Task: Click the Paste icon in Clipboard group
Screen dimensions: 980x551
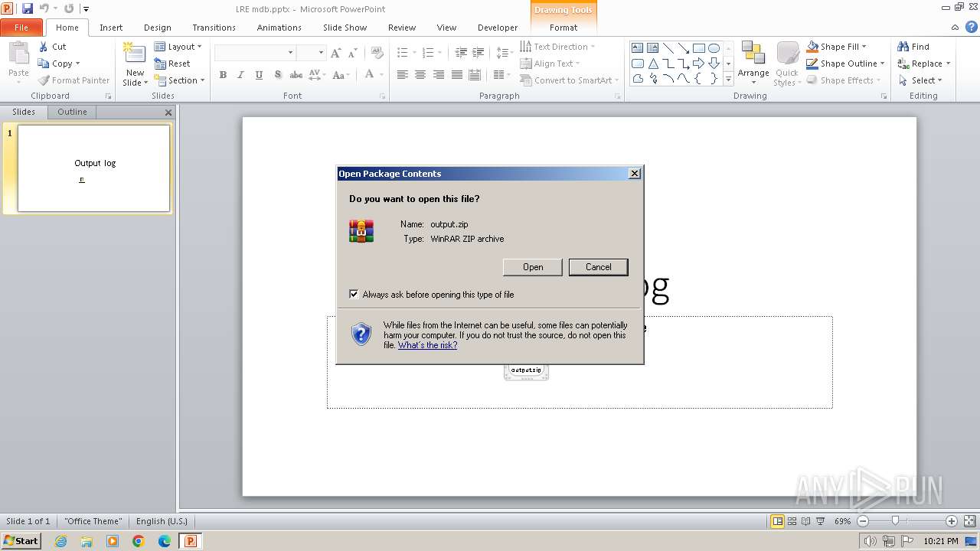Action: click(x=18, y=54)
